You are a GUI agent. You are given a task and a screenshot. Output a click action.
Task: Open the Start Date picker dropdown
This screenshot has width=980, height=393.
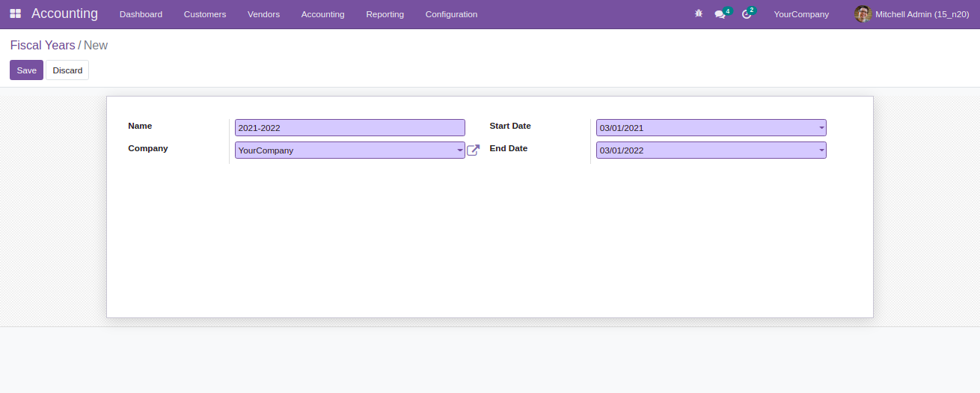tap(821, 128)
